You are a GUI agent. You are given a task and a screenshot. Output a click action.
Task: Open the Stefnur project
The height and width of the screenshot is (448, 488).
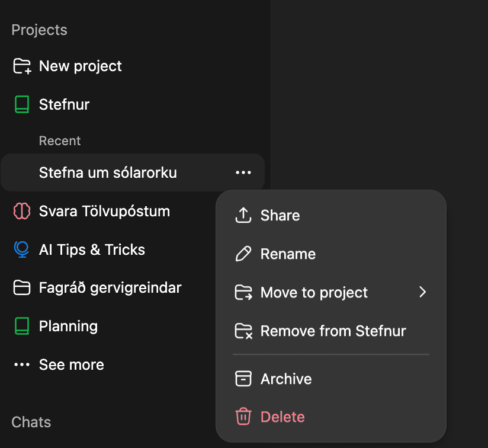(x=64, y=104)
